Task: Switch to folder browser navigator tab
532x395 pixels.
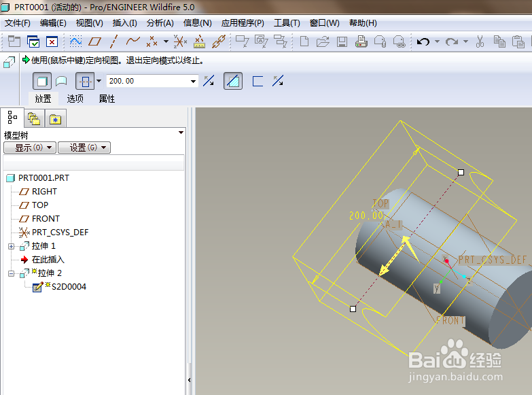Action: [34, 118]
